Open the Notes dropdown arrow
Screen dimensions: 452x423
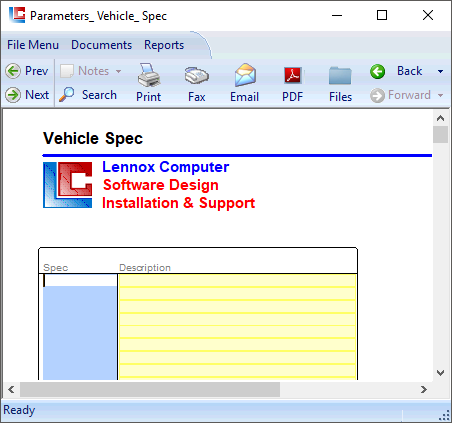point(118,71)
